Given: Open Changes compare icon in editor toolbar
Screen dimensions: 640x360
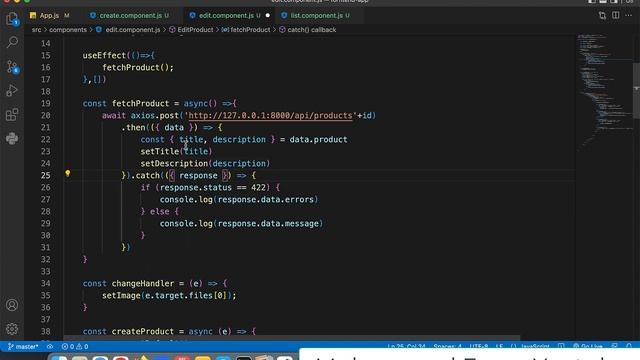Looking at the screenshot, I should (x=602, y=16).
